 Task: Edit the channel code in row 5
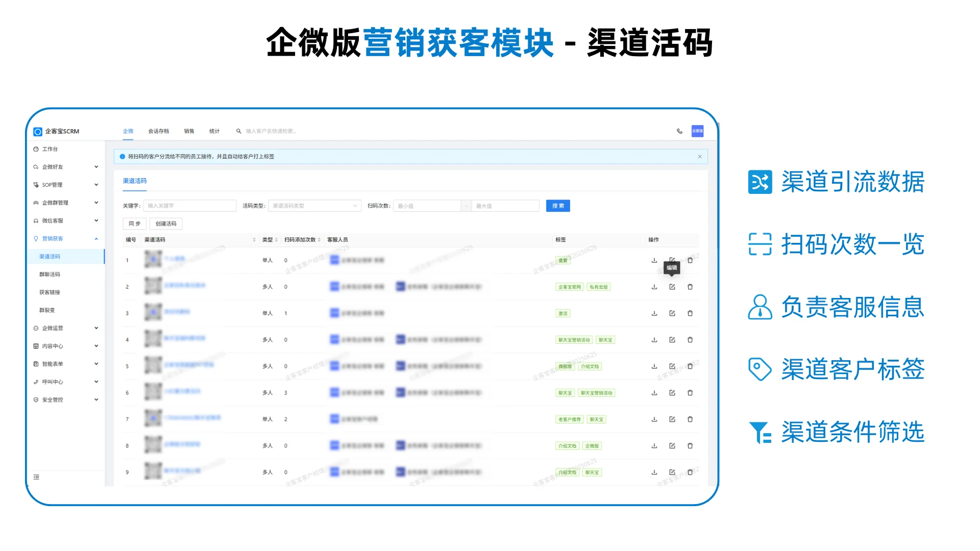672,366
